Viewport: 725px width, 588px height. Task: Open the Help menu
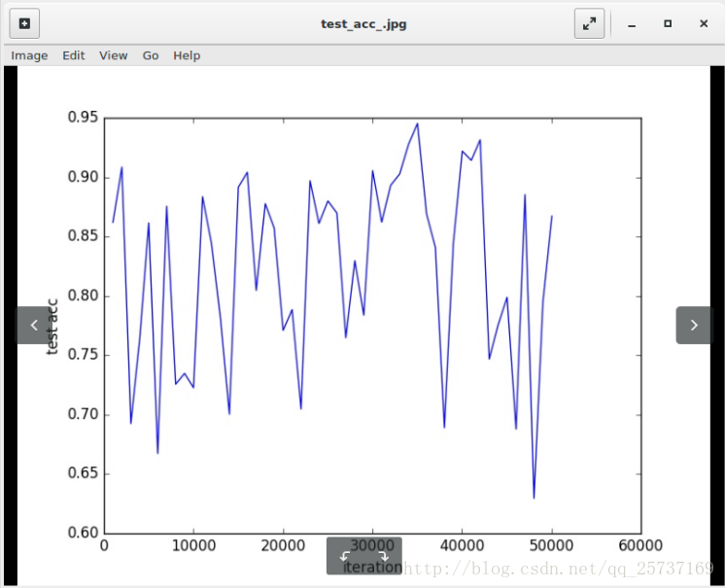coord(187,55)
